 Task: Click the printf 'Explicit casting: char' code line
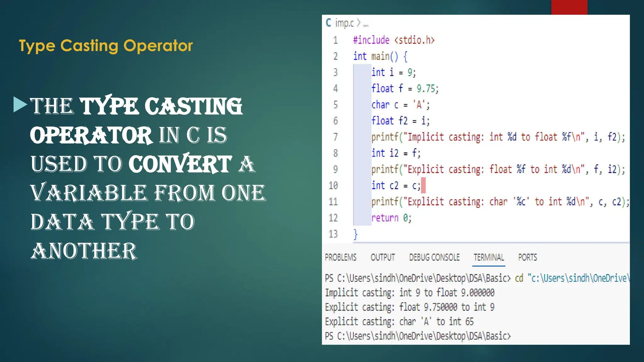pyautogui.click(x=500, y=202)
